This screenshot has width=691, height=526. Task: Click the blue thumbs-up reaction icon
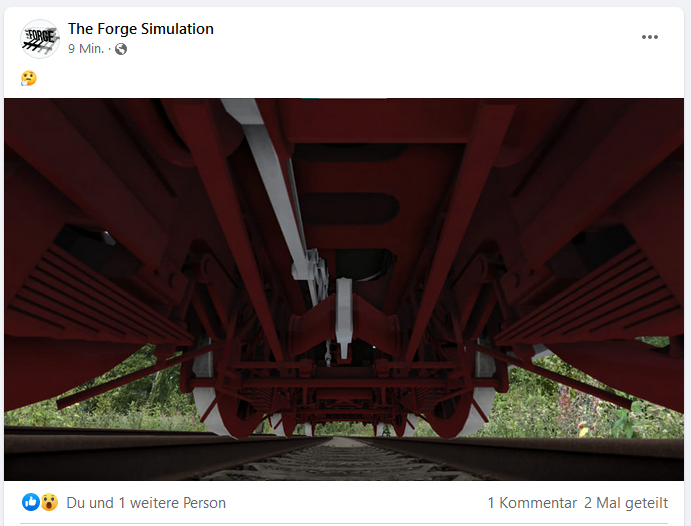[x=31, y=502]
